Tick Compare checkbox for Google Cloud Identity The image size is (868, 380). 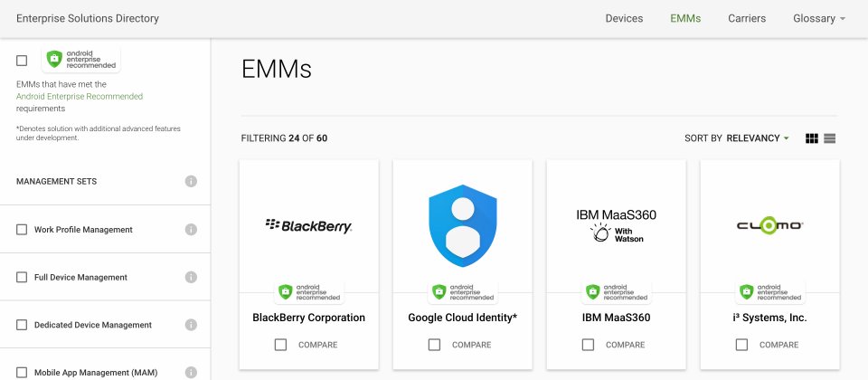435,345
